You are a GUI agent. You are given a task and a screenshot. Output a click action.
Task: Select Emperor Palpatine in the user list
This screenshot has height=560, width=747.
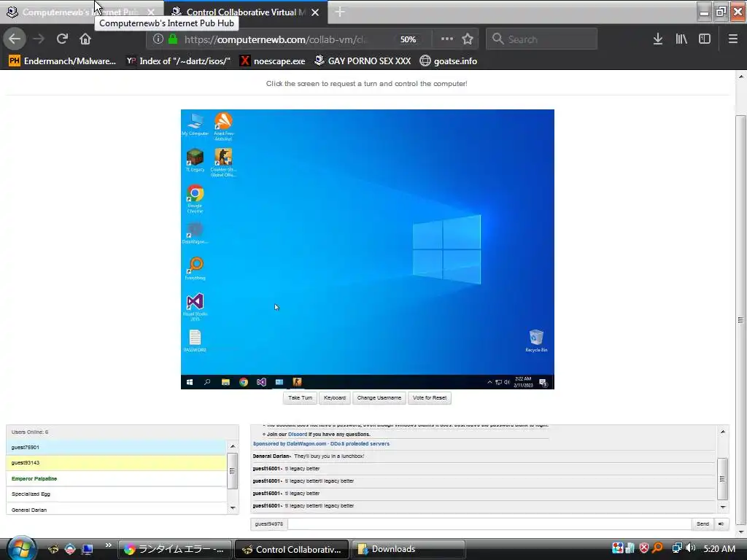click(x=116, y=478)
